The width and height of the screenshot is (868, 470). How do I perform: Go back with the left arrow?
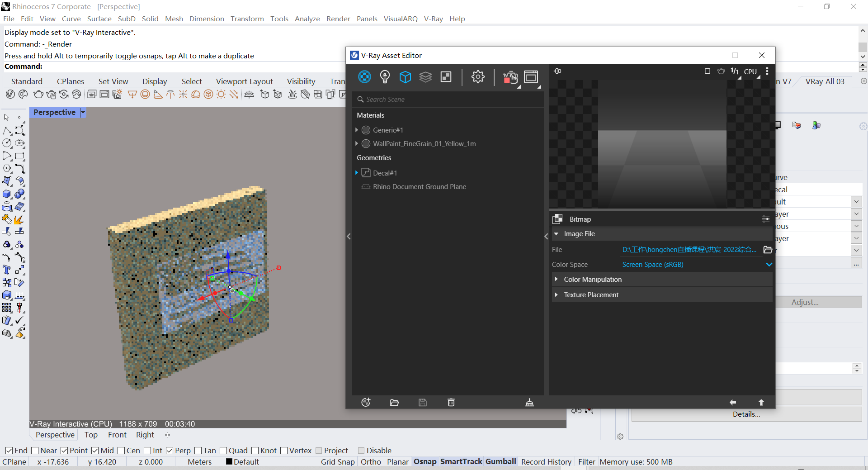(733, 402)
